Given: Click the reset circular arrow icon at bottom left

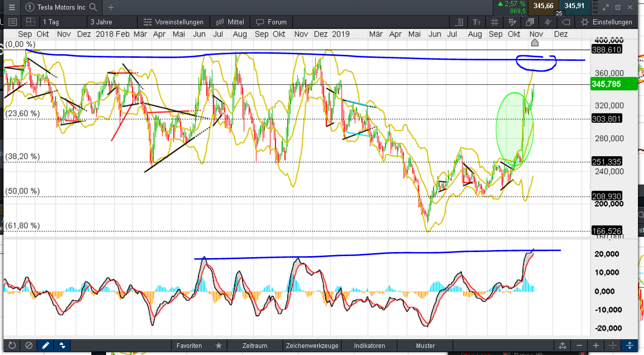Looking at the screenshot, I should pyautogui.click(x=12, y=345).
